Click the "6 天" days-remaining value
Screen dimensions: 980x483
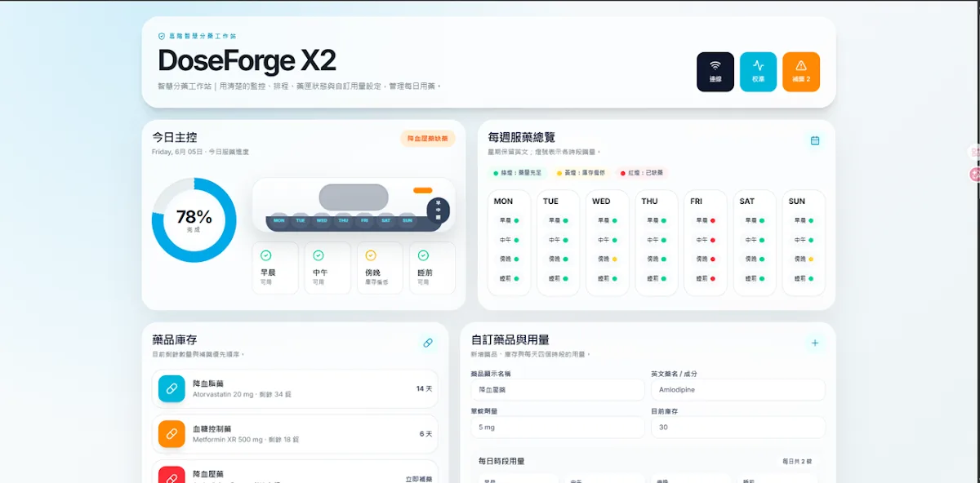click(425, 434)
